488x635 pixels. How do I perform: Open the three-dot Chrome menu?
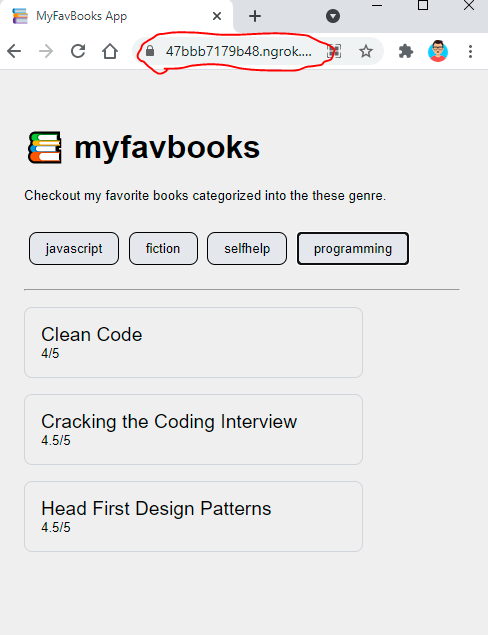point(470,51)
